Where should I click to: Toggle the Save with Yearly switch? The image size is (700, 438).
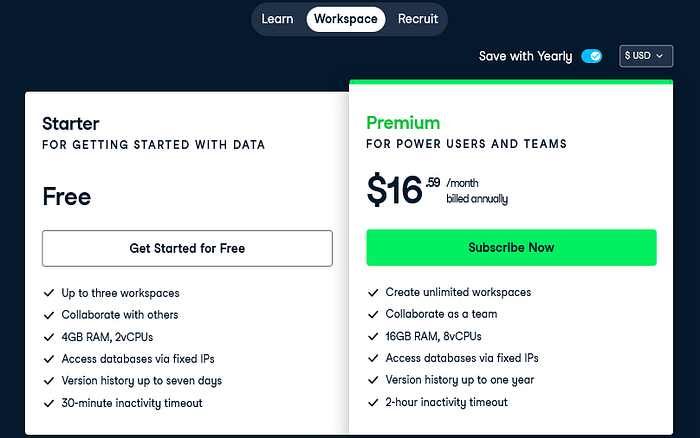[592, 56]
